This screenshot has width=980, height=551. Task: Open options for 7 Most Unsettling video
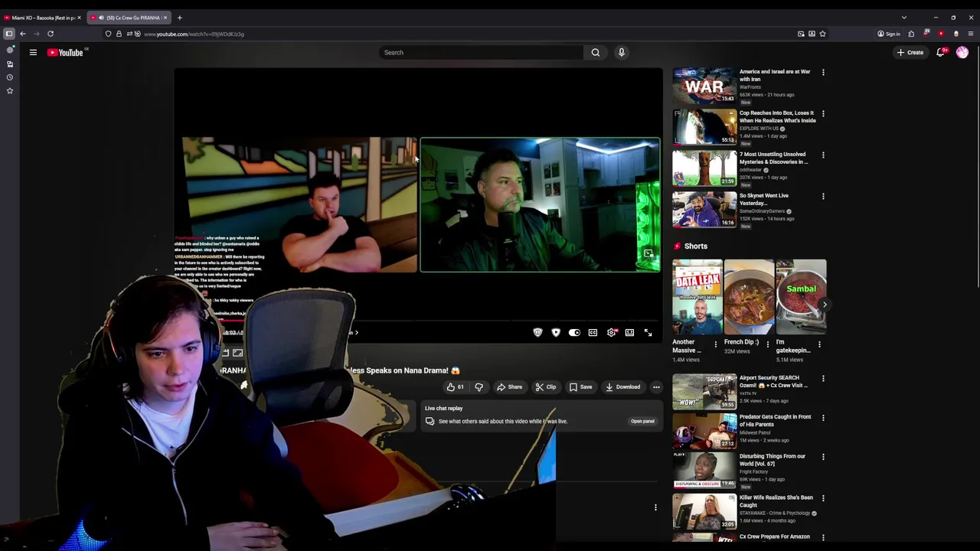tap(823, 155)
